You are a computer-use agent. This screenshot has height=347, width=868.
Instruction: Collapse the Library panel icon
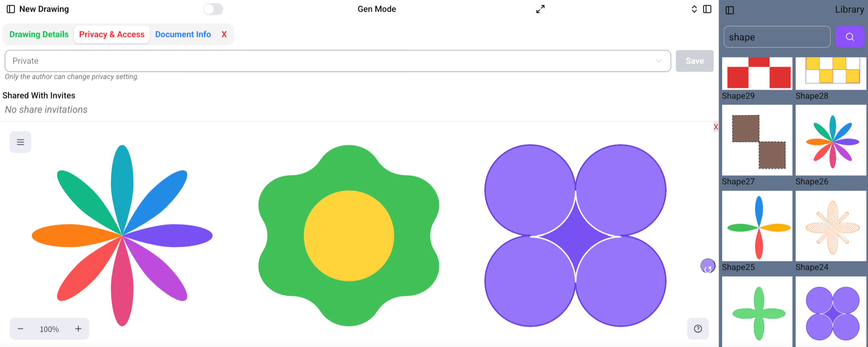pyautogui.click(x=730, y=10)
